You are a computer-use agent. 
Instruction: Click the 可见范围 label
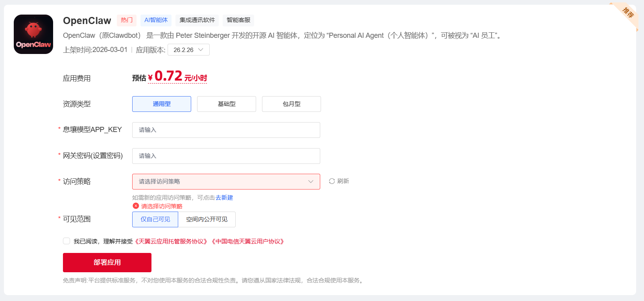(77, 219)
